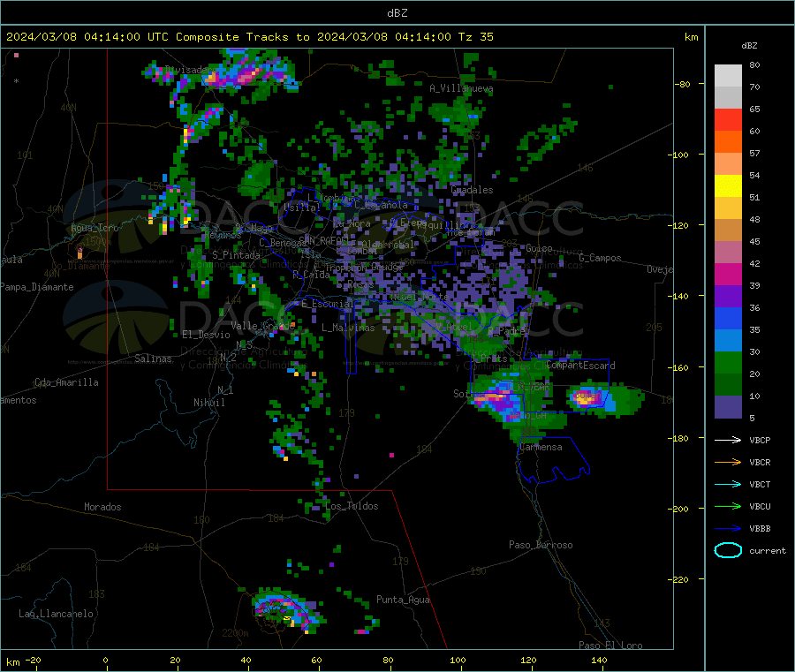Click the 'S_Pintada' place label

(x=236, y=255)
